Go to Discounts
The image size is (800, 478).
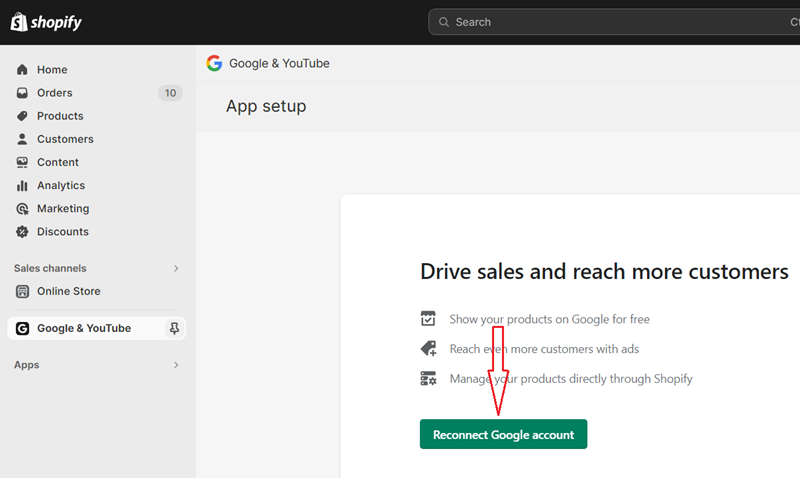point(63,232)
